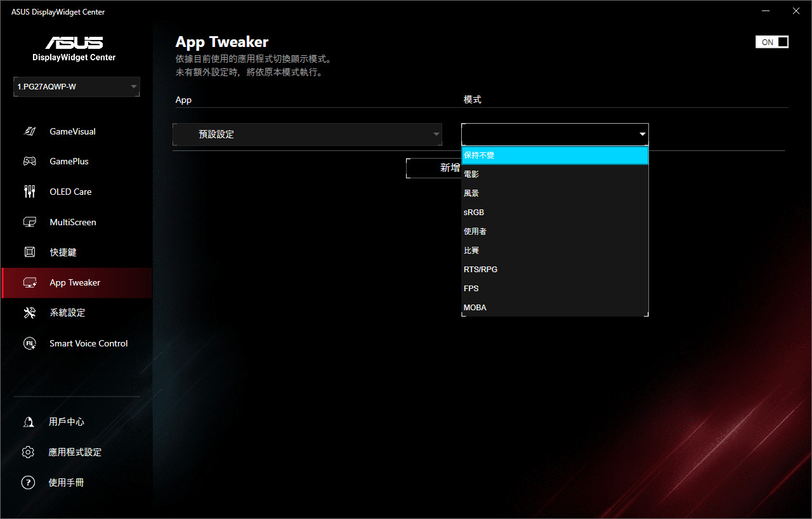Choose the RTS/RPG mode option
This screenshot has width=812, height=519.
554,270
